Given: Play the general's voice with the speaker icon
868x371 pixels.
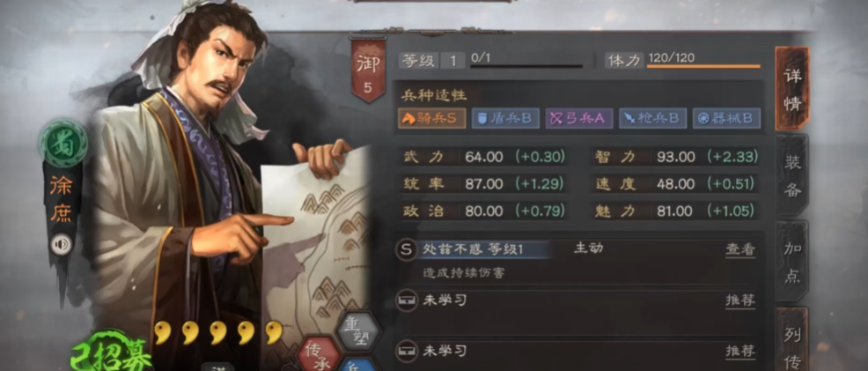Looking at the screenshot, I should tap(61, 244).
